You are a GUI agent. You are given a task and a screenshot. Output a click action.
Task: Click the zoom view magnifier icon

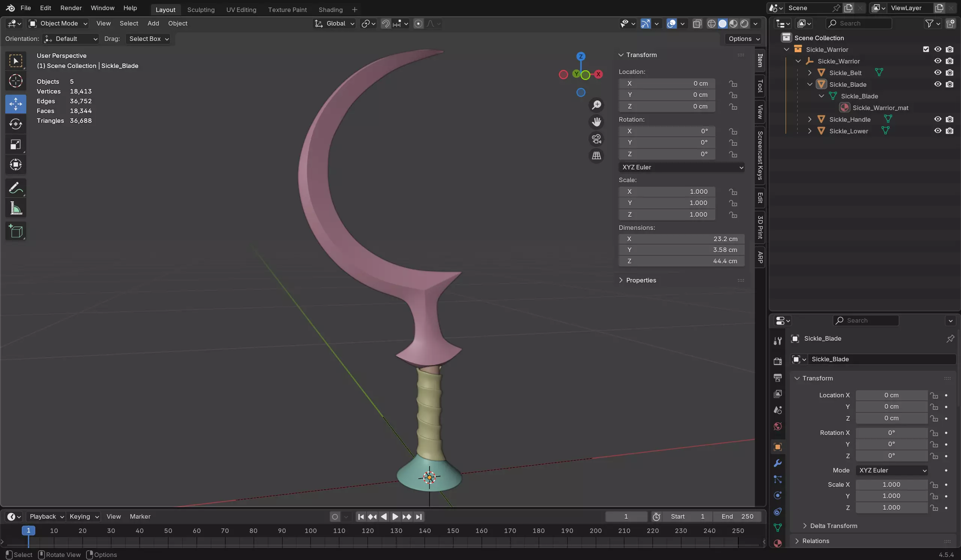point(596,105)
